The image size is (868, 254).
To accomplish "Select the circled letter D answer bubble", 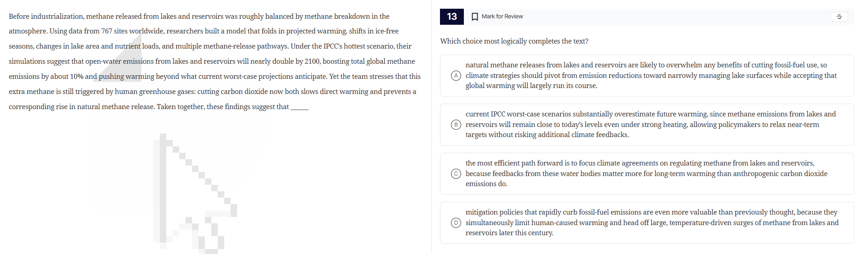I will [x=456, y=223].
